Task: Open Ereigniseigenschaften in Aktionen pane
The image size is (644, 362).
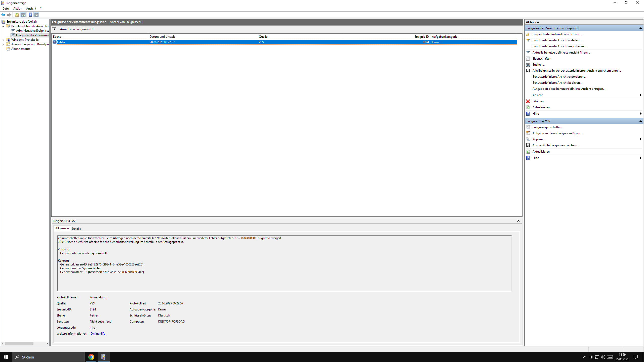Action: 547,127
